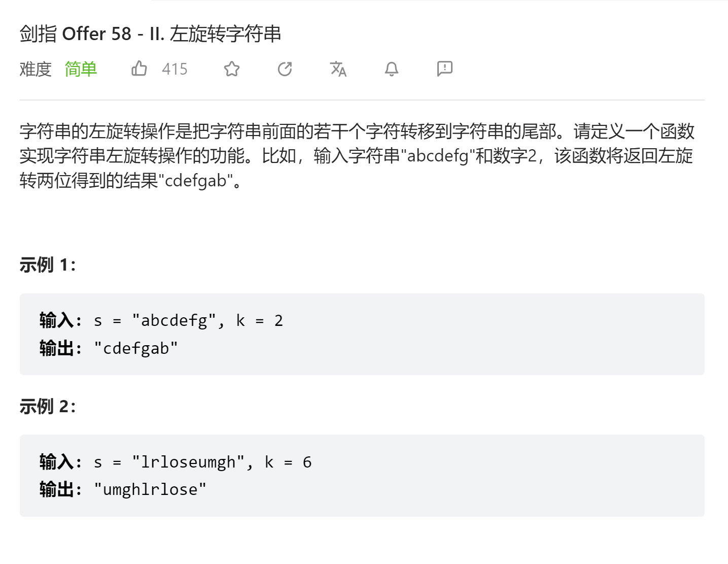Screen dimensions: 728x564
Task: Click the 示例 2 heading
Action: (48, 406)
